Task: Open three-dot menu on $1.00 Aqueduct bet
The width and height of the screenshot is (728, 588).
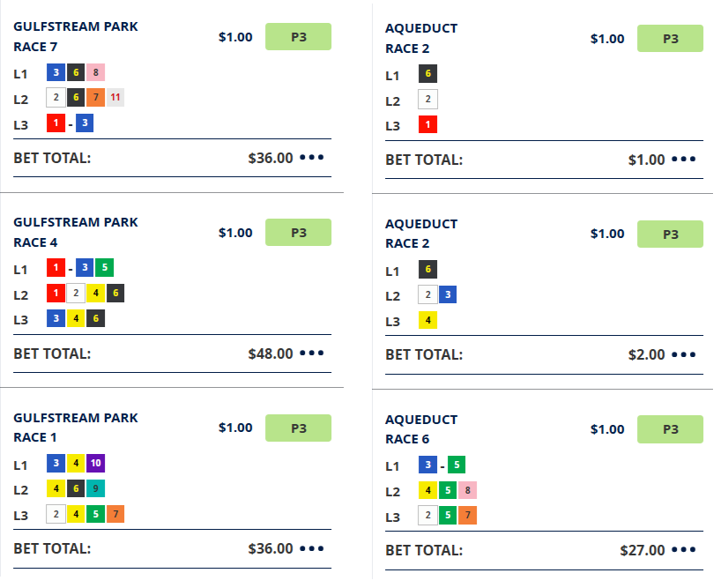Action: pos(684,160)
